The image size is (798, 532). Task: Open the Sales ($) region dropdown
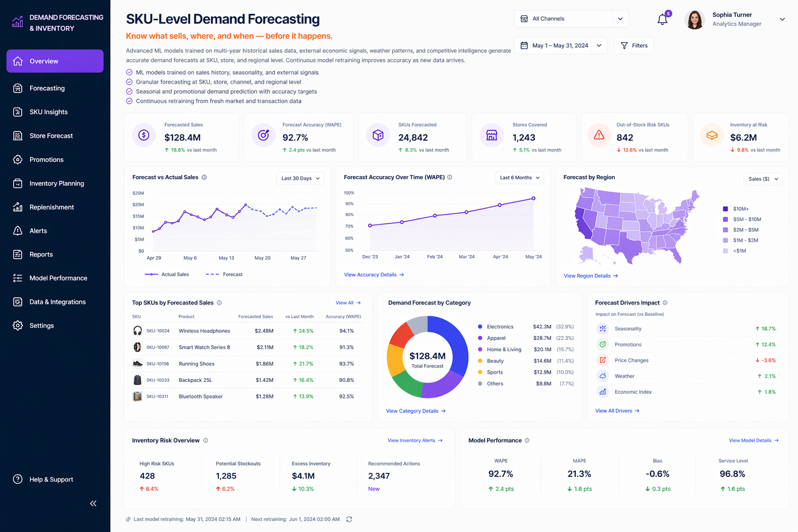[763, 179]
